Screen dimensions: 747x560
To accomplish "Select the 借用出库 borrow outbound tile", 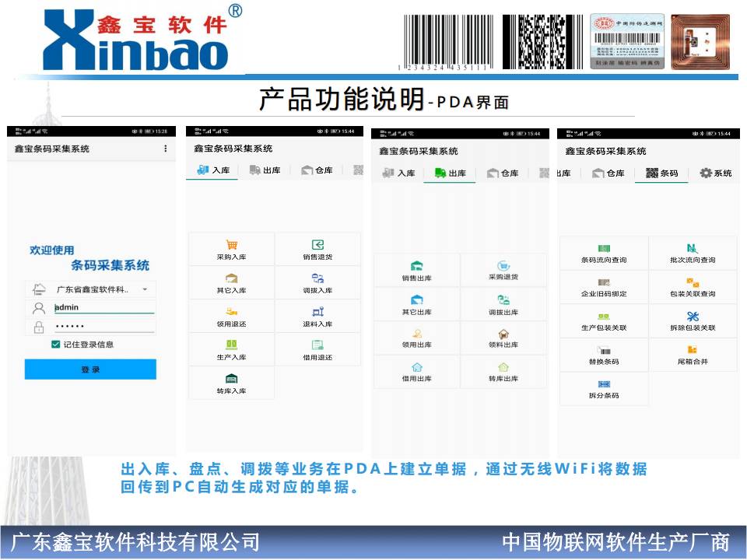I will point(417,372).
